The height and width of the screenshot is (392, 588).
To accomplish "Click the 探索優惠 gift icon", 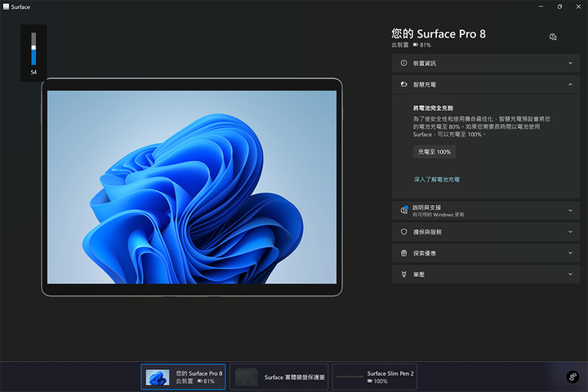I will tap(403, 253).
